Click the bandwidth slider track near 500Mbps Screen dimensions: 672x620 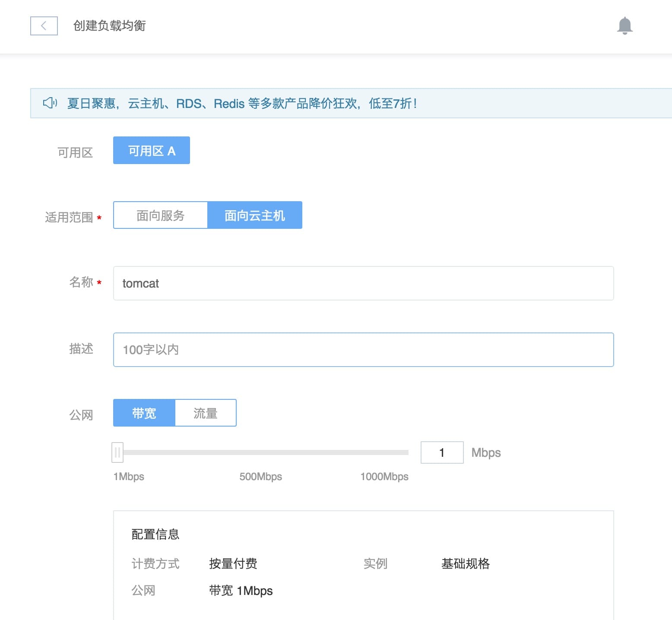pyautogui.click(x=261, y=452)
